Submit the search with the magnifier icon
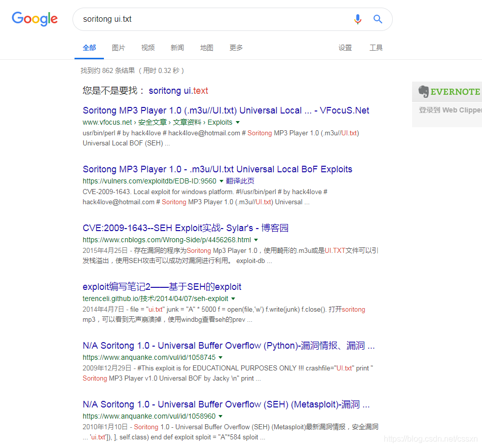The image size is (482, 448). (378, 19)
